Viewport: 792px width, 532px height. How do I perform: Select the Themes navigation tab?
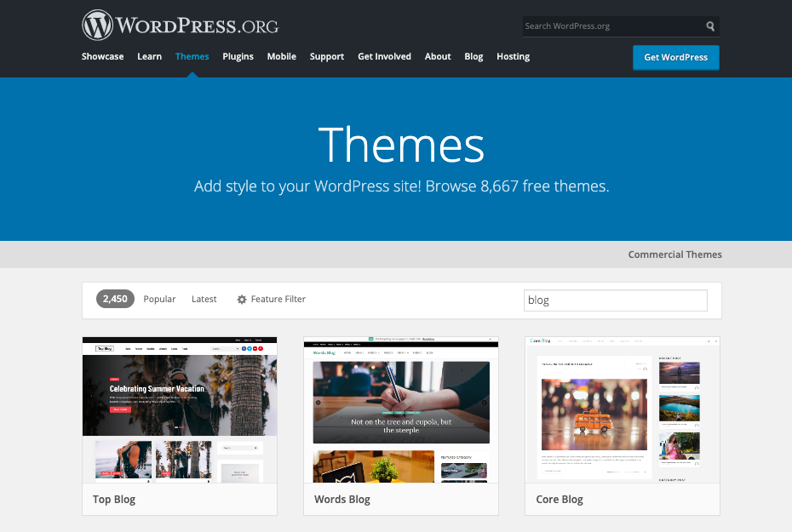pyautogui.click(x=192, y=57)
